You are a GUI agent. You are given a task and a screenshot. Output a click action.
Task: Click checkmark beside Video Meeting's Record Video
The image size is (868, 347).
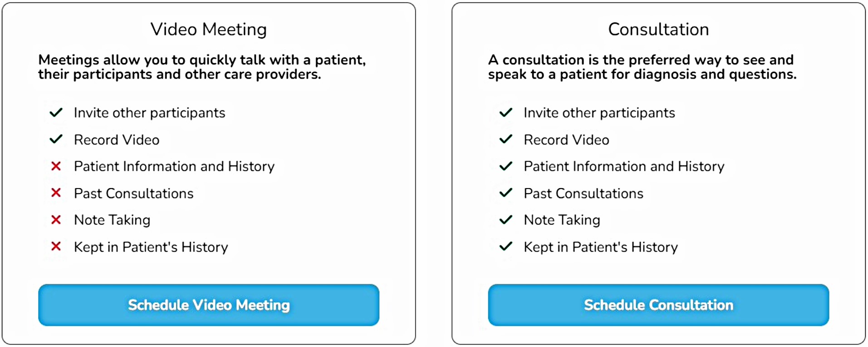(56, 139)
